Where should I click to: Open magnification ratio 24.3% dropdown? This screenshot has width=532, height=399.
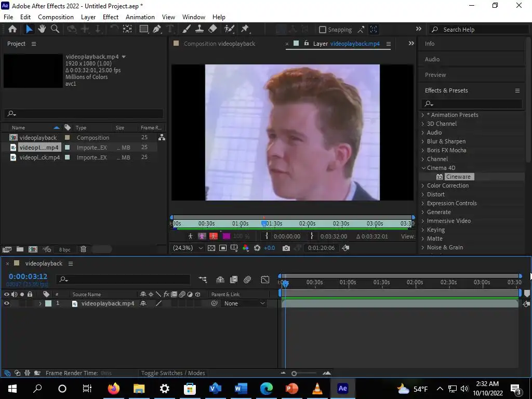(x=188, y=248)
